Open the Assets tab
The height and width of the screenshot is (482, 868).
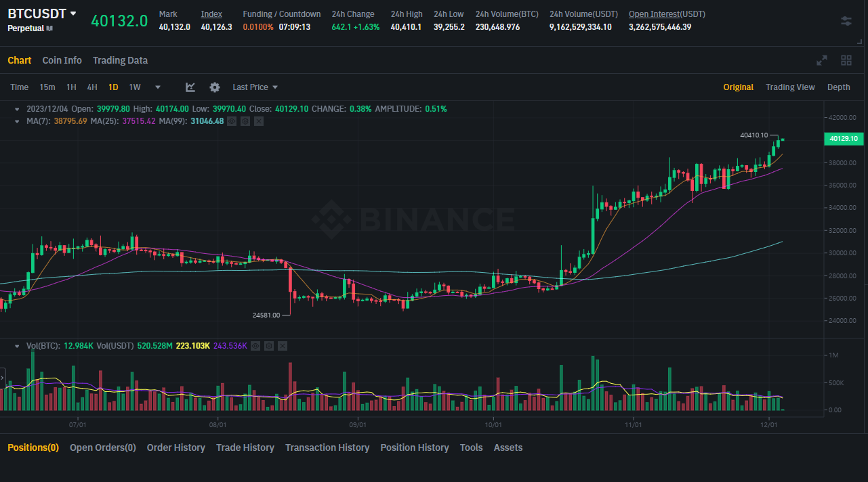(508, 447)
